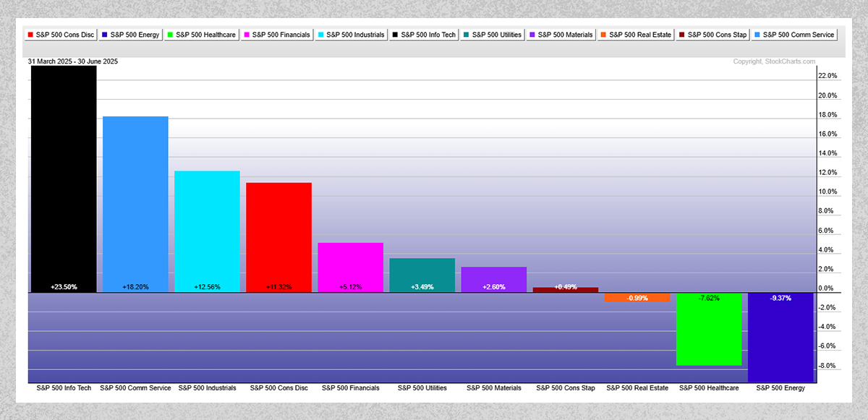868x420 pixels.
Task: Click the 'S&P 500 Info Tech' x-axis label
Action: click(x=64, y=388)
